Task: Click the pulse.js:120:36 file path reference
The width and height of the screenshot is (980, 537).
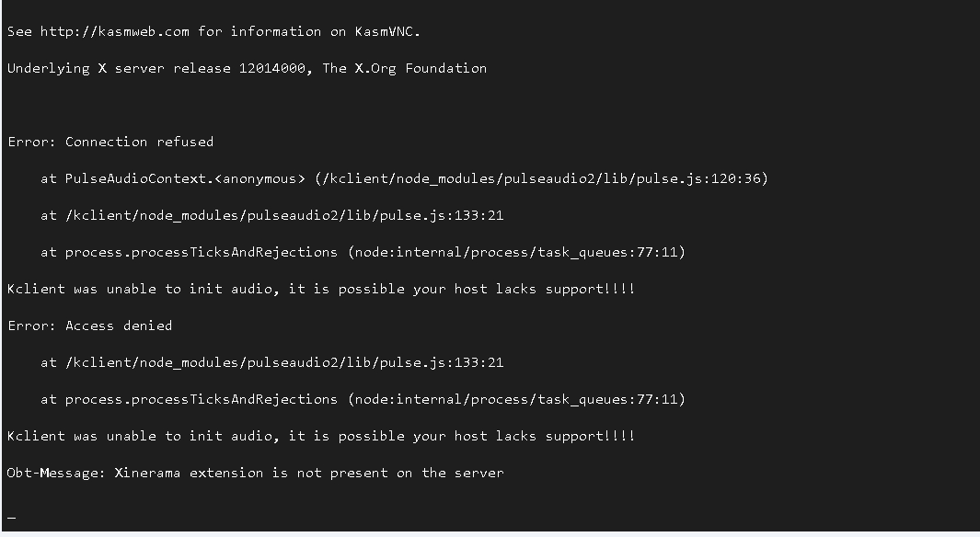Action: 541,179
